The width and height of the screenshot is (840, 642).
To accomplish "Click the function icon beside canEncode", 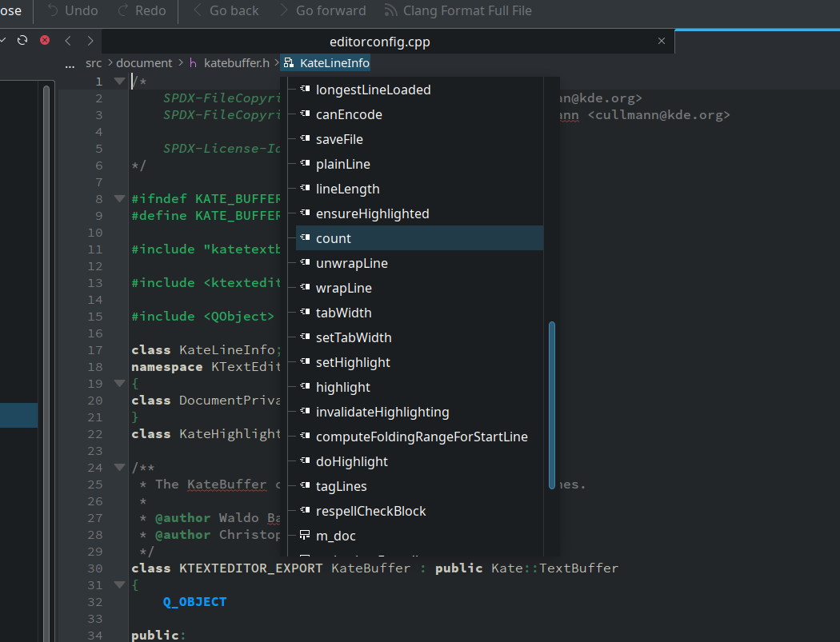I will [305, 114].
